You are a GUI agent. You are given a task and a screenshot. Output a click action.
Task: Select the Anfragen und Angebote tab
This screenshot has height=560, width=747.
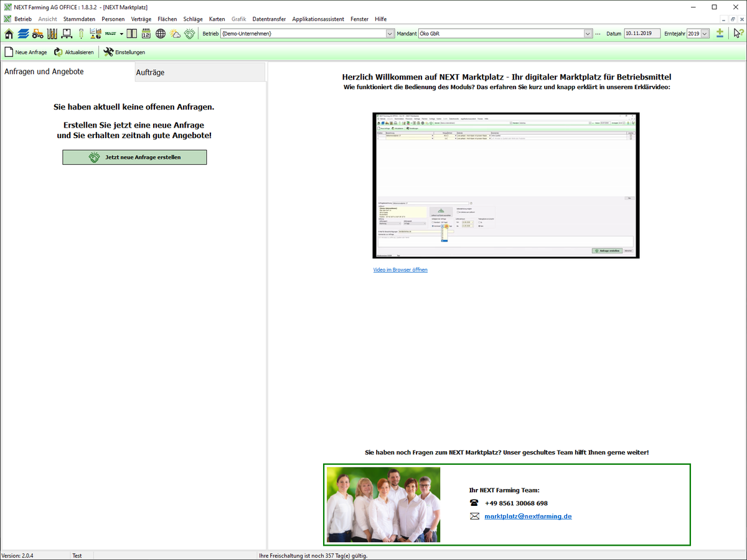click(x=67, y=72)
